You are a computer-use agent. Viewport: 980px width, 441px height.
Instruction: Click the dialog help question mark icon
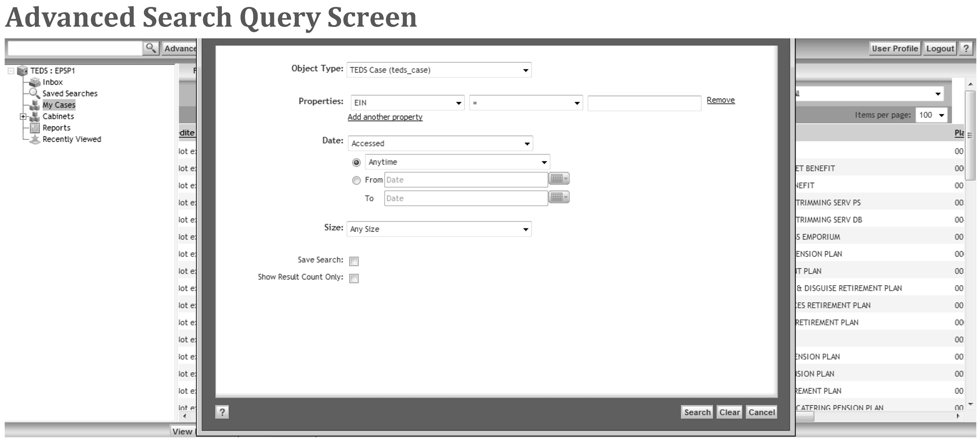222,412
